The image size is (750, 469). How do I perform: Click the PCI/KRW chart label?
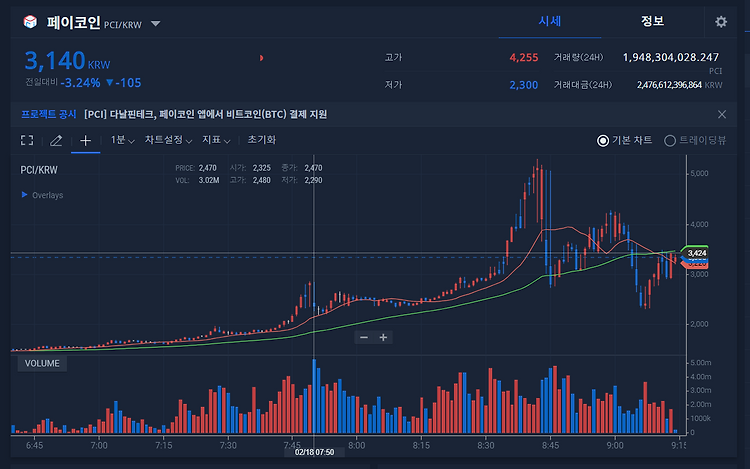tap(39, 170)
